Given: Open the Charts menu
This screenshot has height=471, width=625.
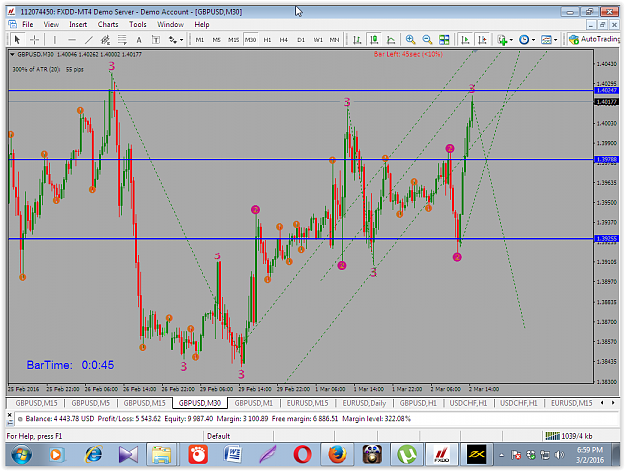Looking at the screenshot, I should tap(108, 24).
